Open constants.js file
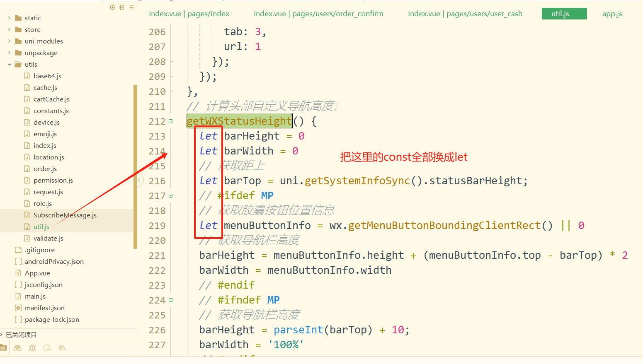This screenshot has height=364, width=643. pyautogui.click(x=51, y=111)
